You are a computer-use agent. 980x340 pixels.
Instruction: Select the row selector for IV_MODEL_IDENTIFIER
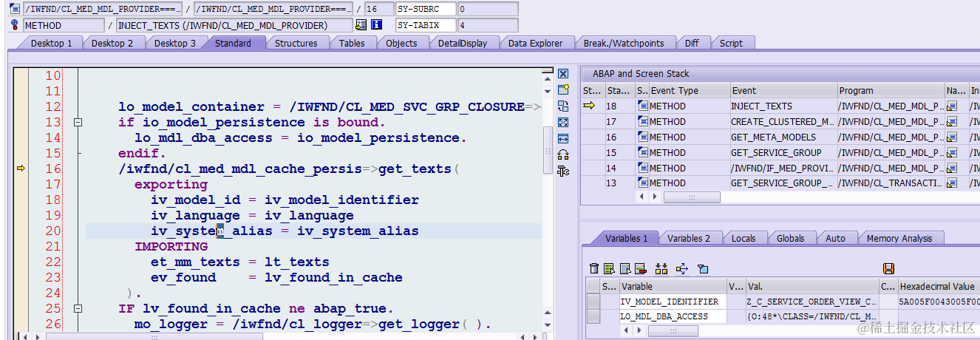pyautogui.click(x=593, y=302)
